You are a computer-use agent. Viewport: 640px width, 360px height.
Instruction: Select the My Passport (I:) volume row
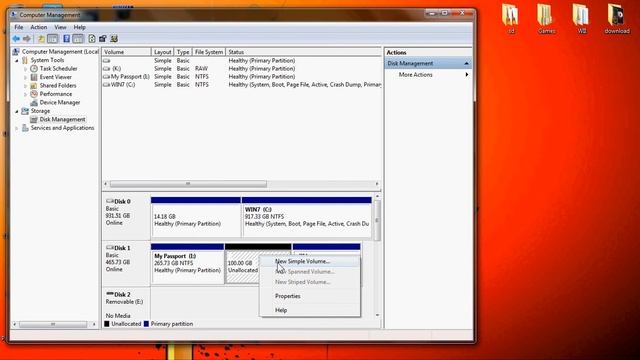[x=242, y=76]
